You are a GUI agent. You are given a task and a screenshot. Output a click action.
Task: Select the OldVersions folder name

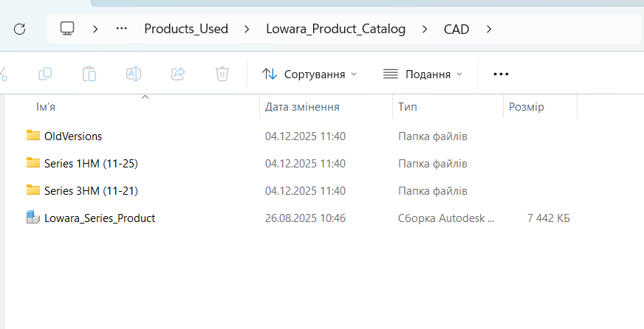point(73,136)
